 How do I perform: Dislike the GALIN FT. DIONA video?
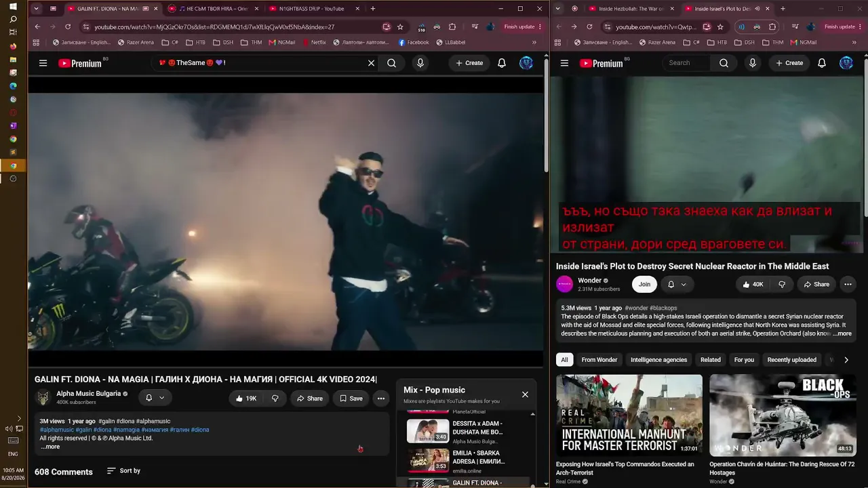click(275, 399)
